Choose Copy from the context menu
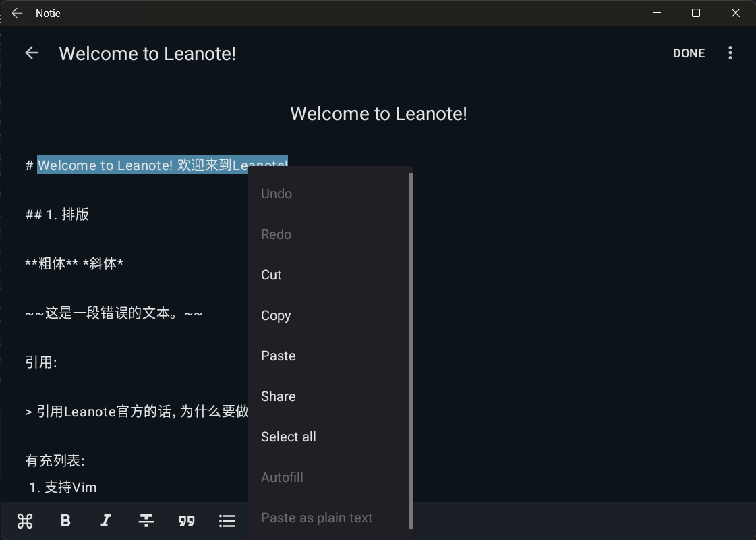 coord(329,315)
